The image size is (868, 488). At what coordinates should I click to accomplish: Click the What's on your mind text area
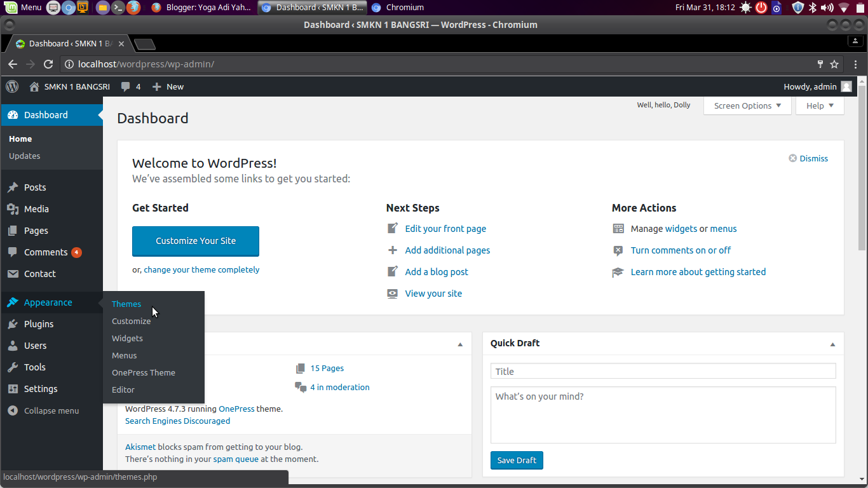coord(663,415)
